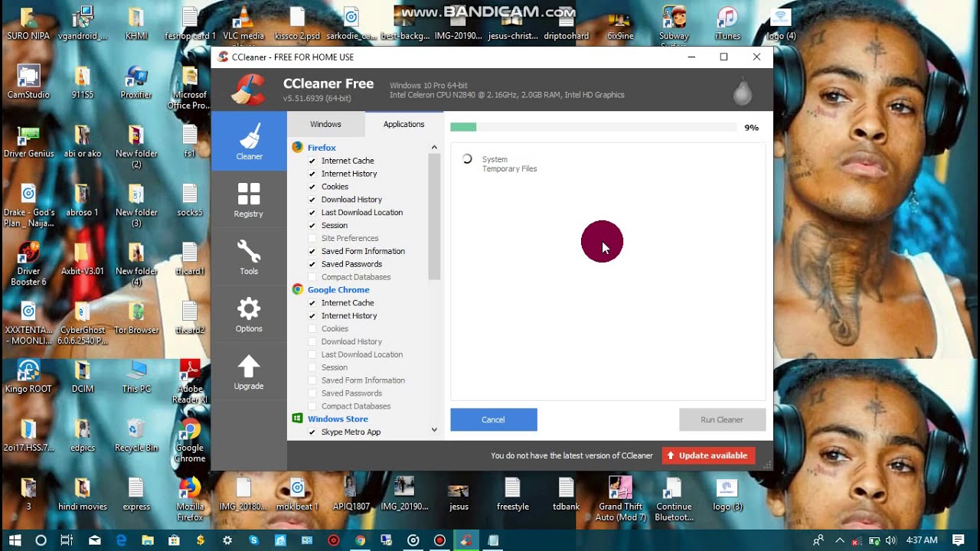Select the Mozilla Firefox desktop shortcut
This screenshot has height=551, width=980.
(190, 499)
